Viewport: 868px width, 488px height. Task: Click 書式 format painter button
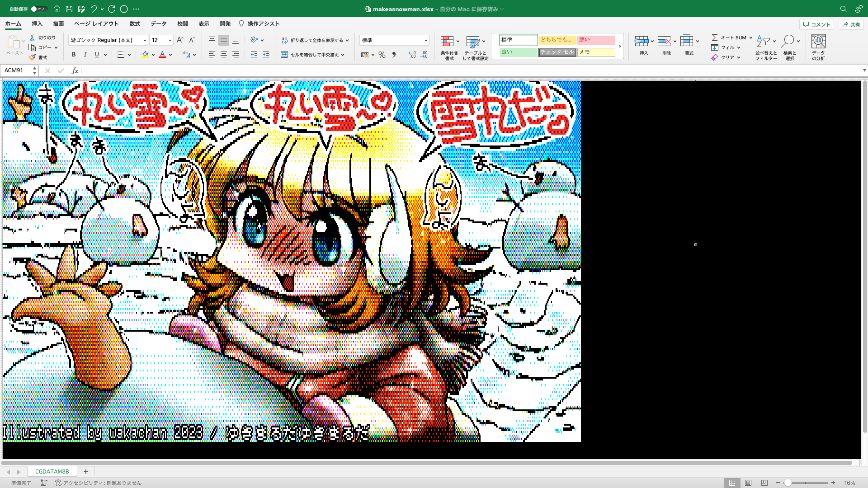38,57
